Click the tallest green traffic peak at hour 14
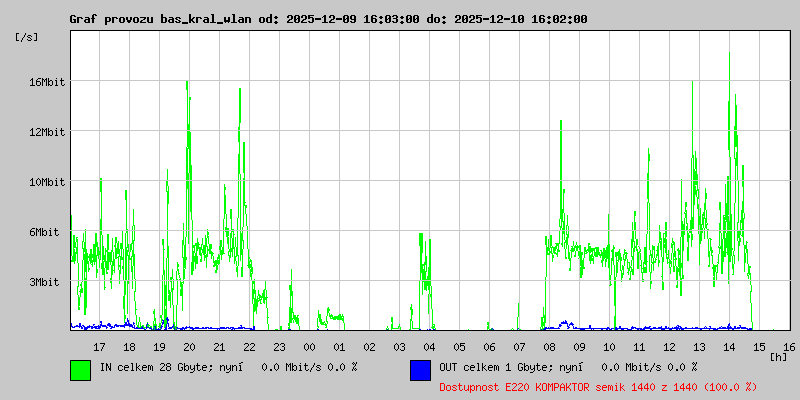Viewport: 800px width, 400px height. 730,54
